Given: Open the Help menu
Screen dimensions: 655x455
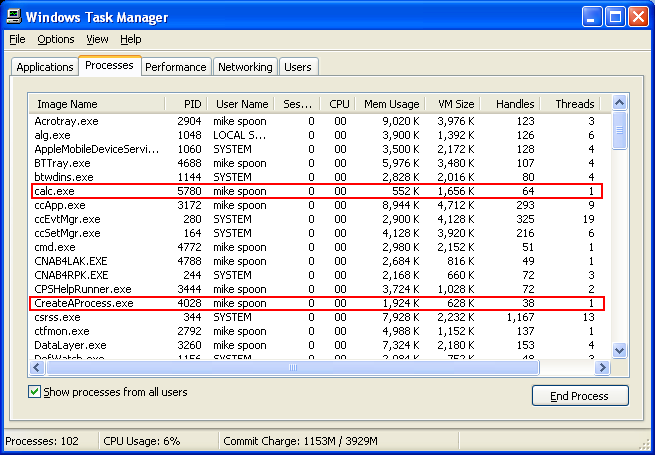Looking at the screenshot, I should 131,39.
